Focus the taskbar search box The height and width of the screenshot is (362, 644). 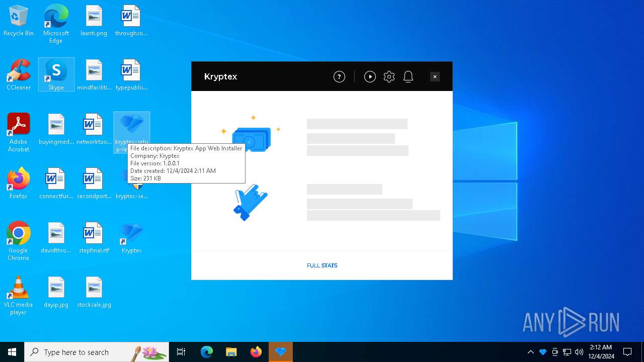(x=97, y=352)
